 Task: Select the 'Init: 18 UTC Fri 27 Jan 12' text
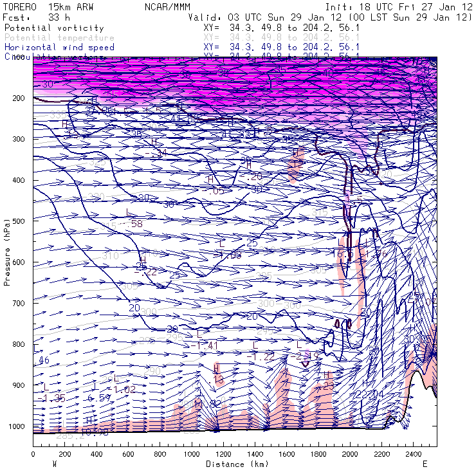(399, 7)
